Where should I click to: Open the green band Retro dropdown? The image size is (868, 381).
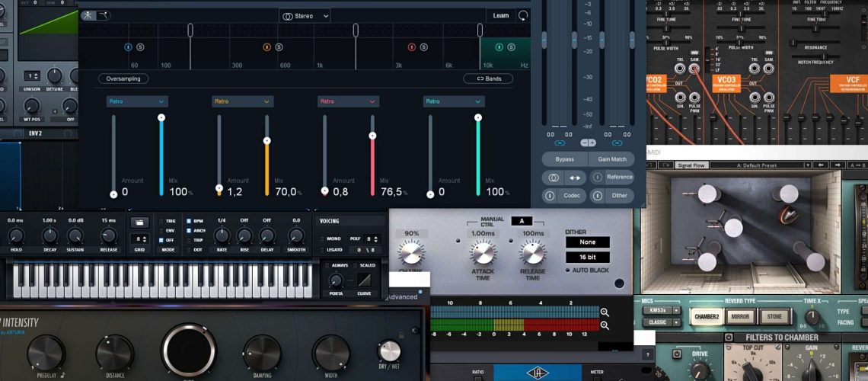point(454,101)
